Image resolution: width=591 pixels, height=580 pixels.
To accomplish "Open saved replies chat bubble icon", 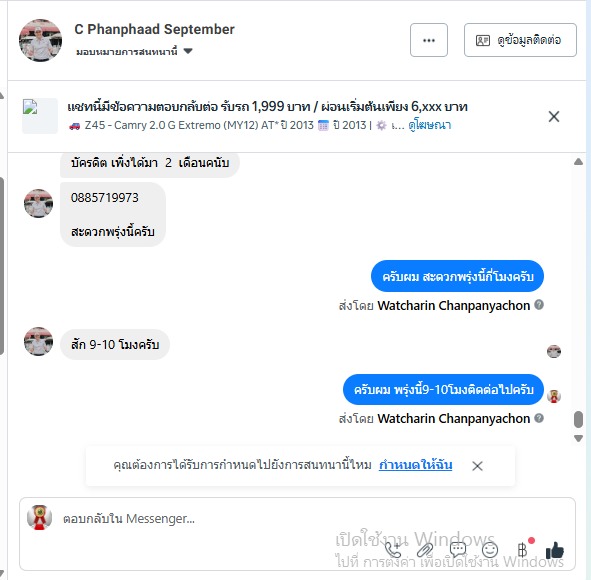I will (x=458, y=550).
